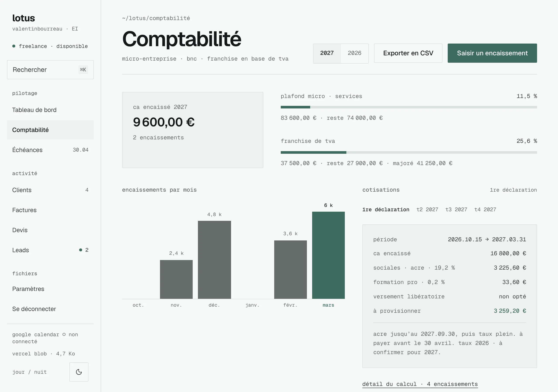
Task: Open Factures in sidebar
Action: [50, 210]
